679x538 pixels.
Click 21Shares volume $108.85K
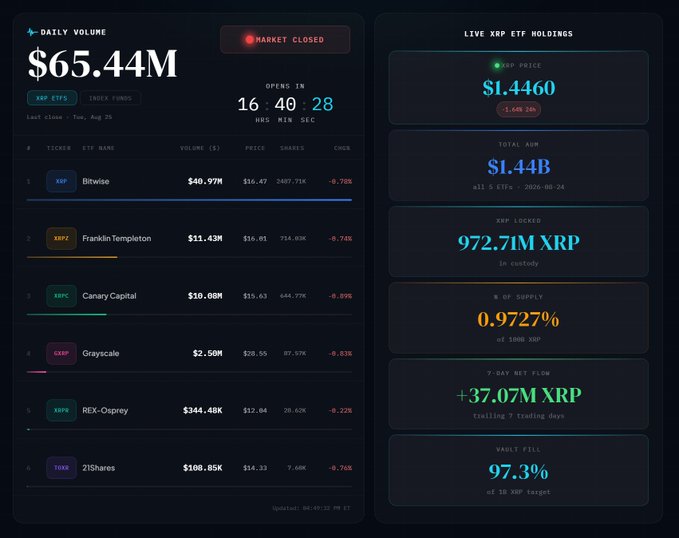click(203, 468)
